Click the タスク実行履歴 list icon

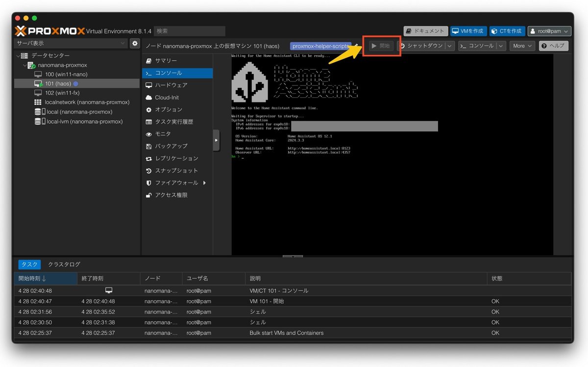[149, 122]
